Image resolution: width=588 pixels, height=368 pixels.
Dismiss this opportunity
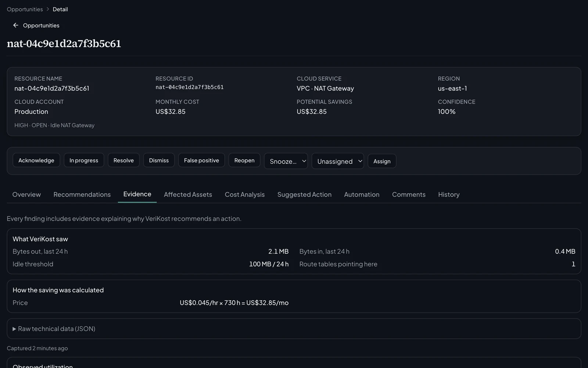tap(159, 160)
